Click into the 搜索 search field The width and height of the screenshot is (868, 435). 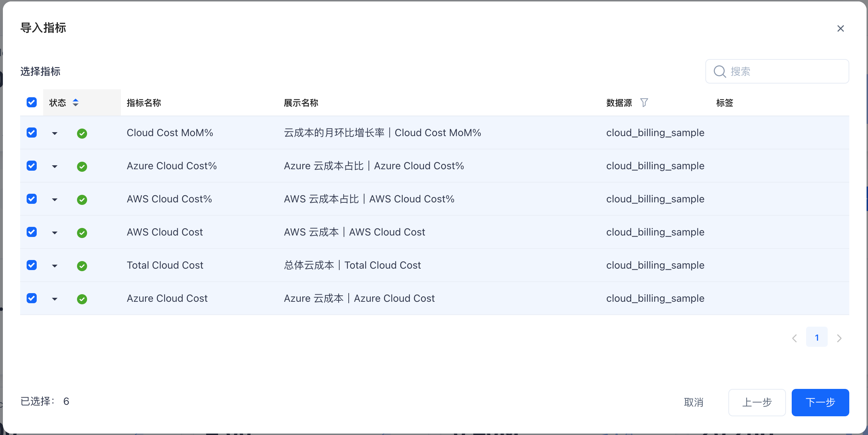tap(785, 71)
